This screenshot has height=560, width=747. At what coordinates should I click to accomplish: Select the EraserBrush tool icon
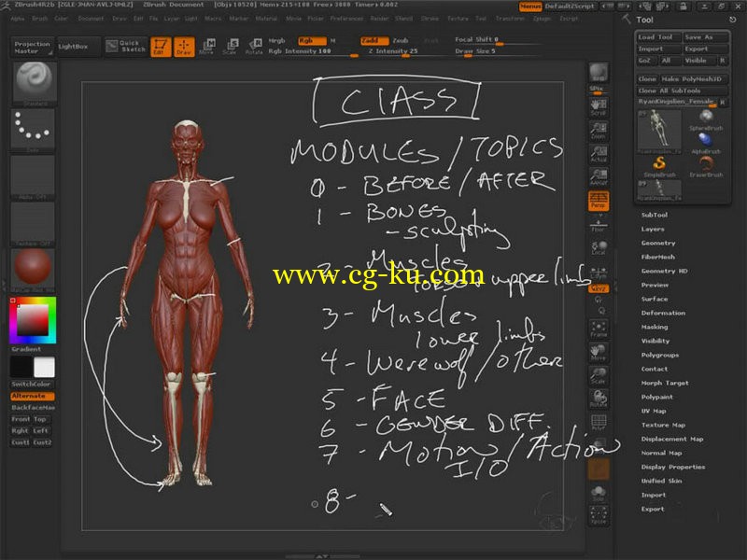(x=706, y=167)
